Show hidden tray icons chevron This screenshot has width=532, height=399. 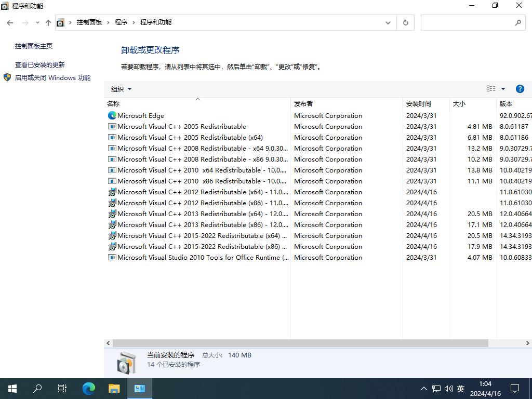coord(424,389)
